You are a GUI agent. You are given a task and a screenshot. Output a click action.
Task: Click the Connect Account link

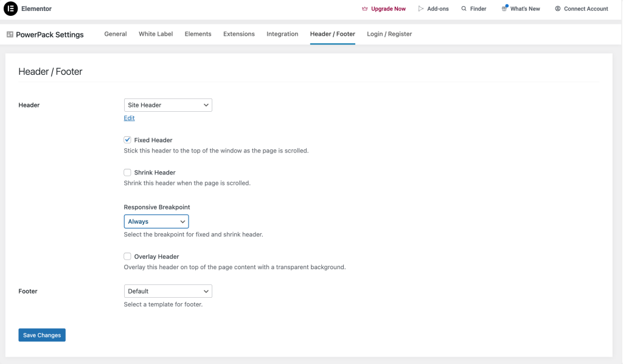(582, 9)
